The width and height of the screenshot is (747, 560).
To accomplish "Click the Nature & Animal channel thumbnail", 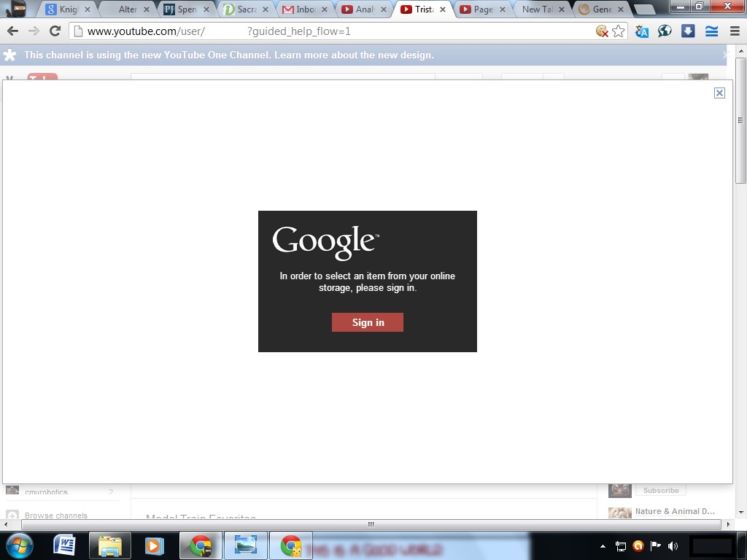I will click(620, 513).
